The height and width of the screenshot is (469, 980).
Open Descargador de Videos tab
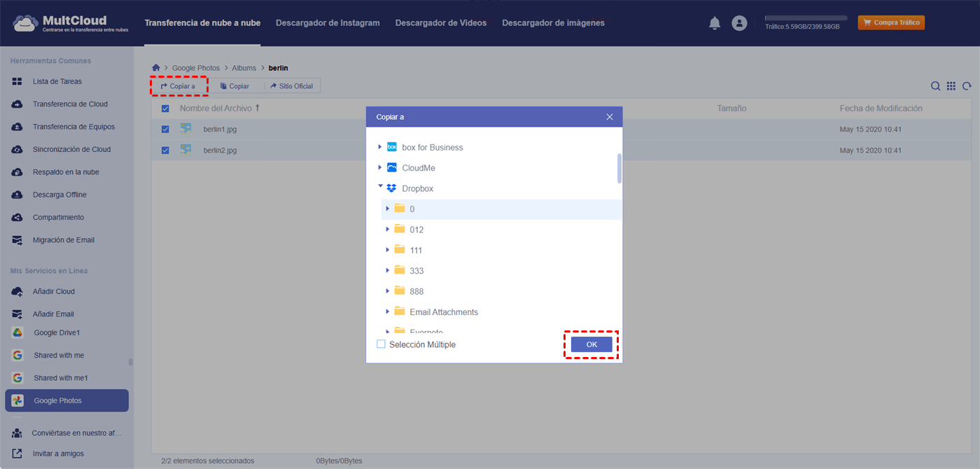point(441,23)
